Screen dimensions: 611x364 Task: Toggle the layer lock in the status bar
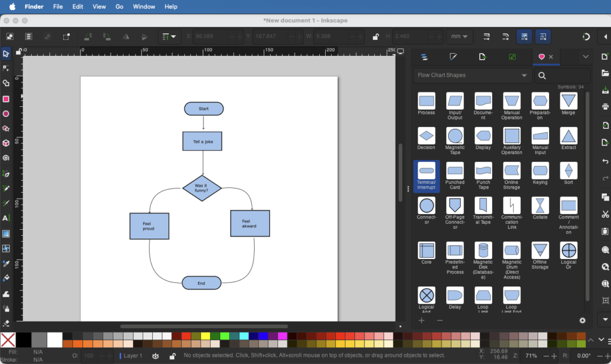click(x=173, y=356)
